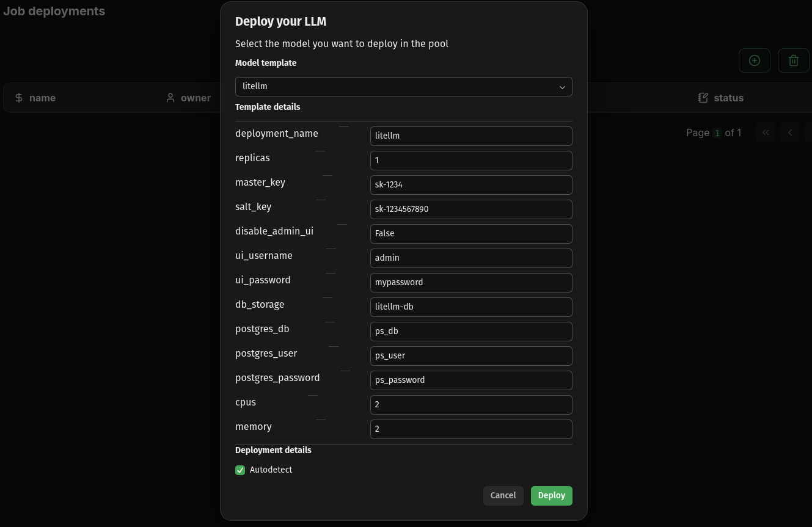Click the page number badge showing 1

(717, 133)
